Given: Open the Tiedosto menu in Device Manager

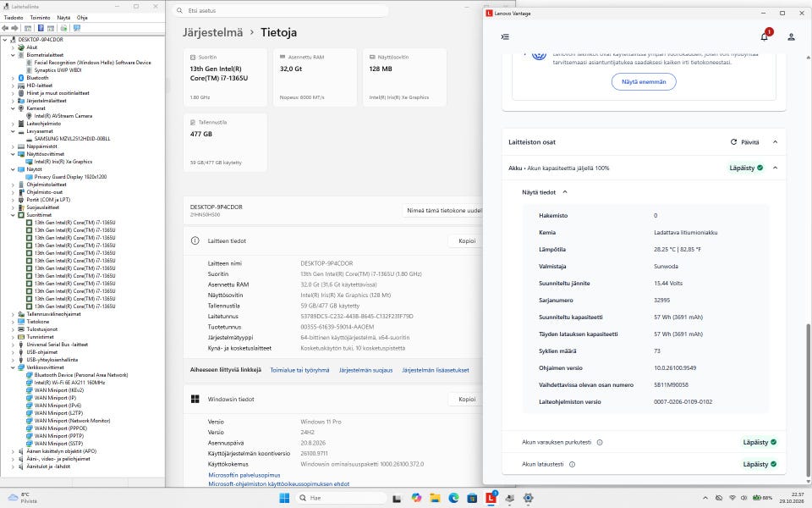Looking at the screenshot, I should pos(14,18).
